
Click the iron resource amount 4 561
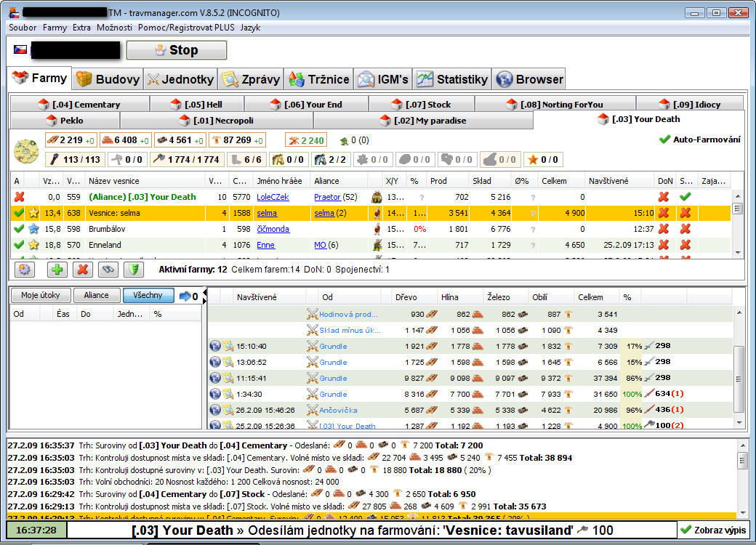180,140
